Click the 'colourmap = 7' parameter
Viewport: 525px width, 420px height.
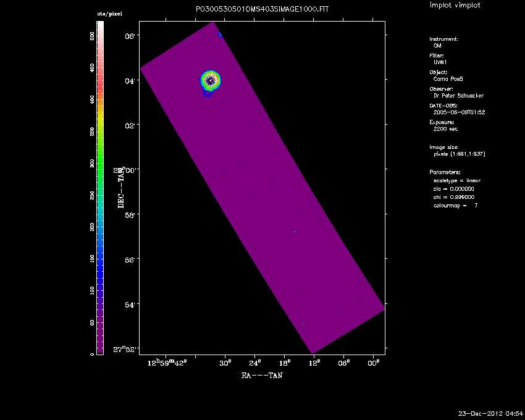(455, 206)
